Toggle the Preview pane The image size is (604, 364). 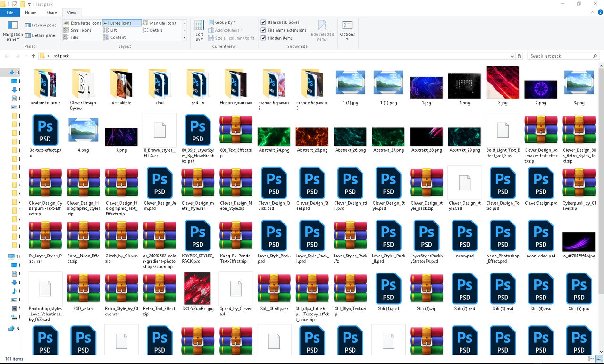click(x=41, y=25)
